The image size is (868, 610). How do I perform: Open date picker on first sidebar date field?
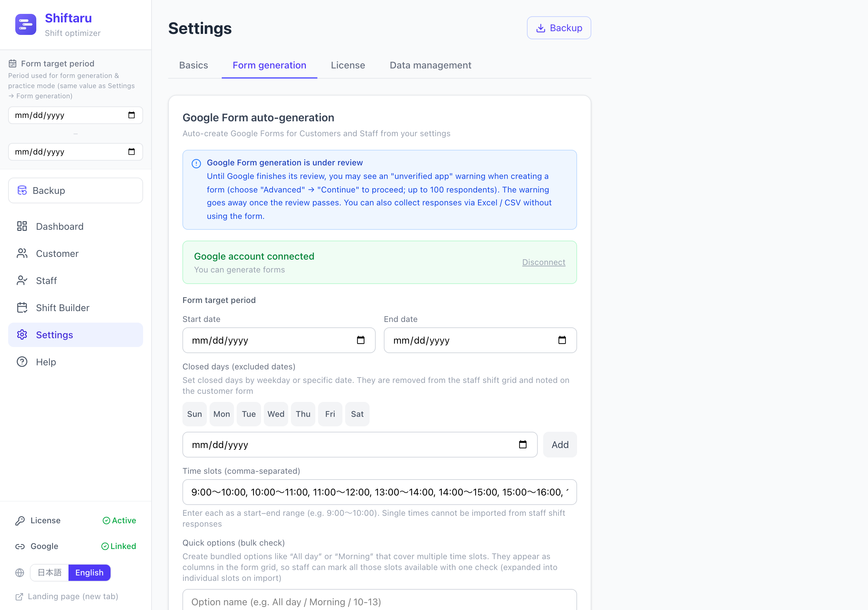(131, 115)
